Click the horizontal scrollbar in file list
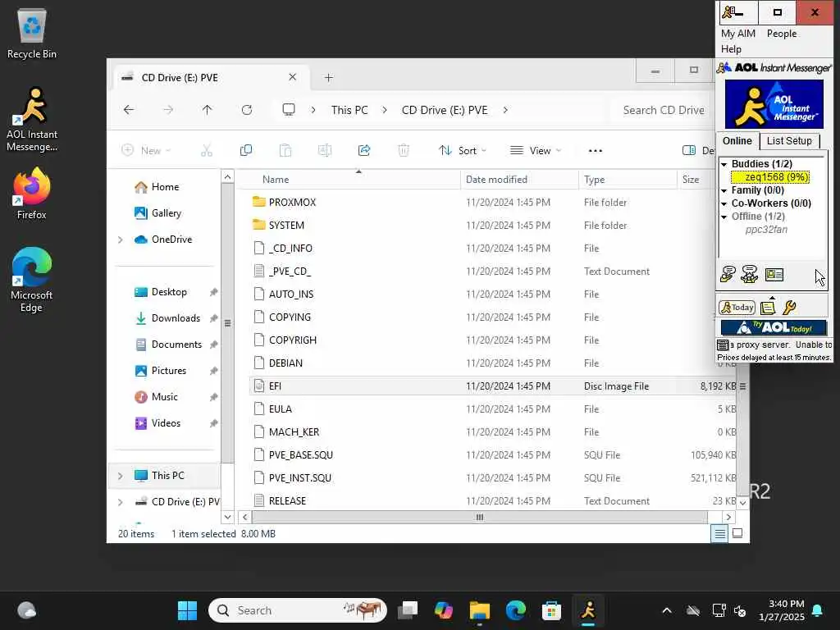This screenshot has height=630, width=840. [479, 517]
